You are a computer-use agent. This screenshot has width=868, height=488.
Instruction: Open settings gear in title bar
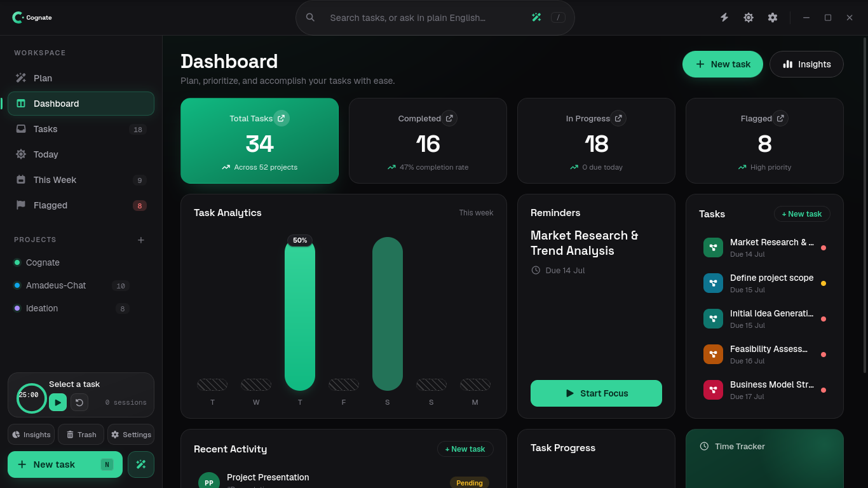[773, 18]
